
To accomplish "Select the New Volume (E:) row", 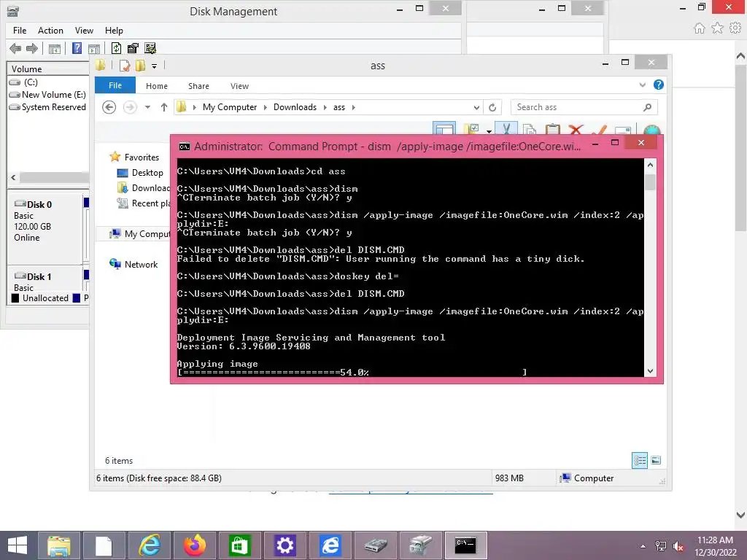I will coord(47,94).
